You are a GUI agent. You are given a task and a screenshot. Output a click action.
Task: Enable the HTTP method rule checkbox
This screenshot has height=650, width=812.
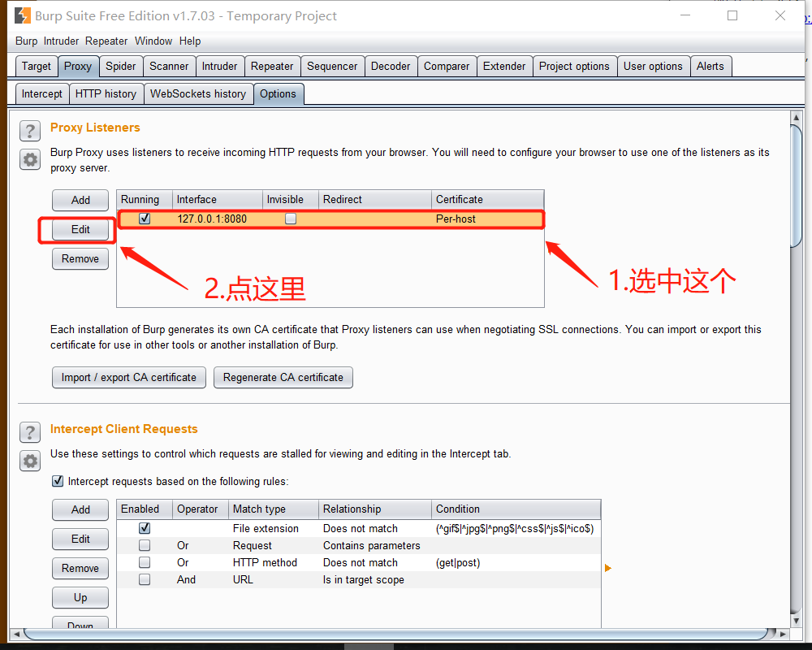[145, 562]
